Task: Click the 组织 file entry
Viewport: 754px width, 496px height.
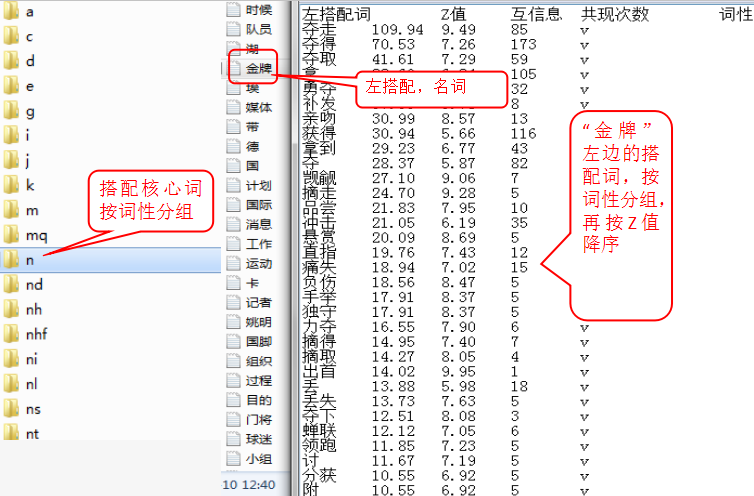Action: tap(250, 361)
